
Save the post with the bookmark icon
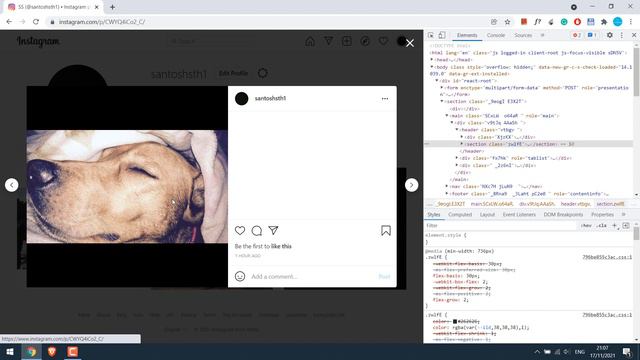[x=386, y=231]
